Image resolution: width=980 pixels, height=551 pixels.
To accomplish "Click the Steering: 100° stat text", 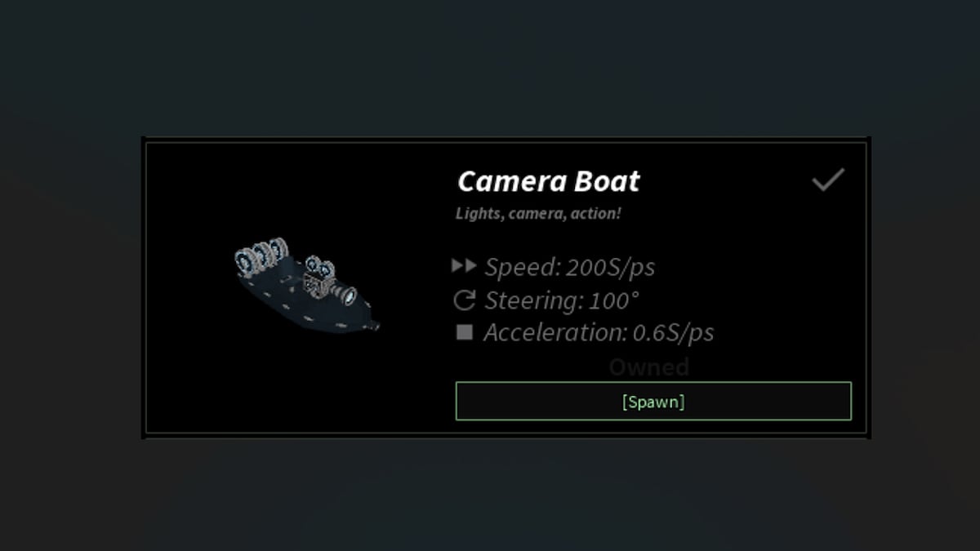I will click(x=561, y=300).
